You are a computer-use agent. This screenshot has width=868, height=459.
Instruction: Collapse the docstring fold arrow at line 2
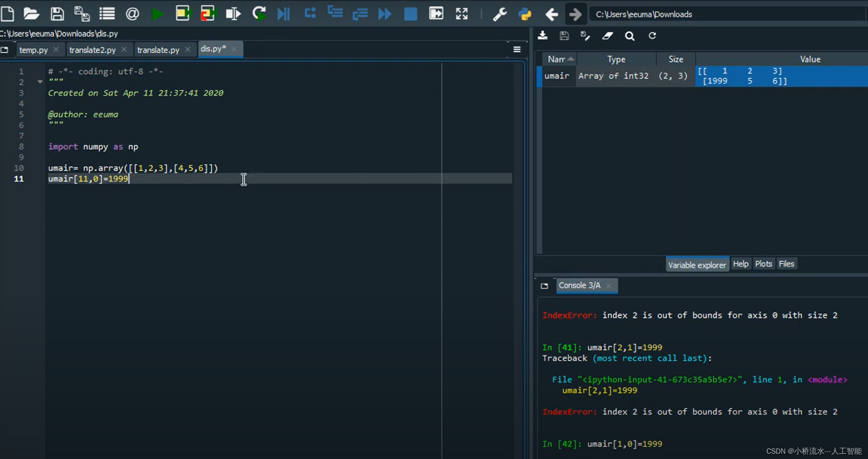click(40, 82)
